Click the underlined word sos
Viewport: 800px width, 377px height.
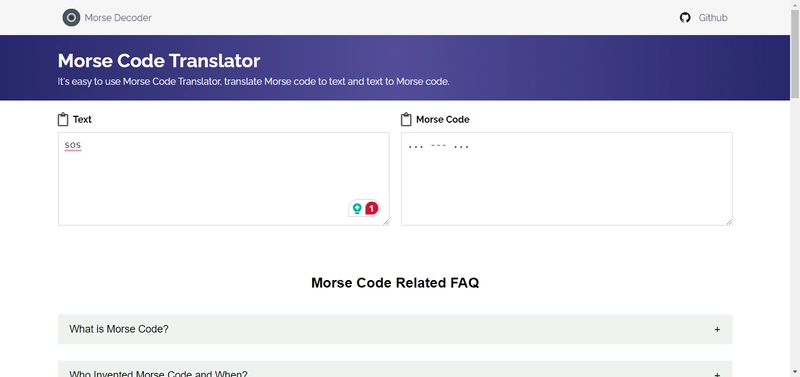point(73,146)
